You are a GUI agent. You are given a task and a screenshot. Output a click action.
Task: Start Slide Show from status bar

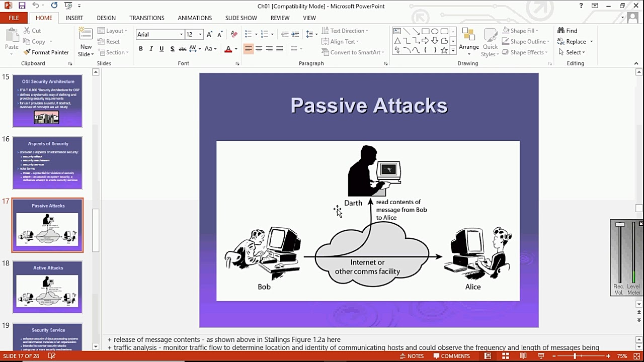pos(541,356)
